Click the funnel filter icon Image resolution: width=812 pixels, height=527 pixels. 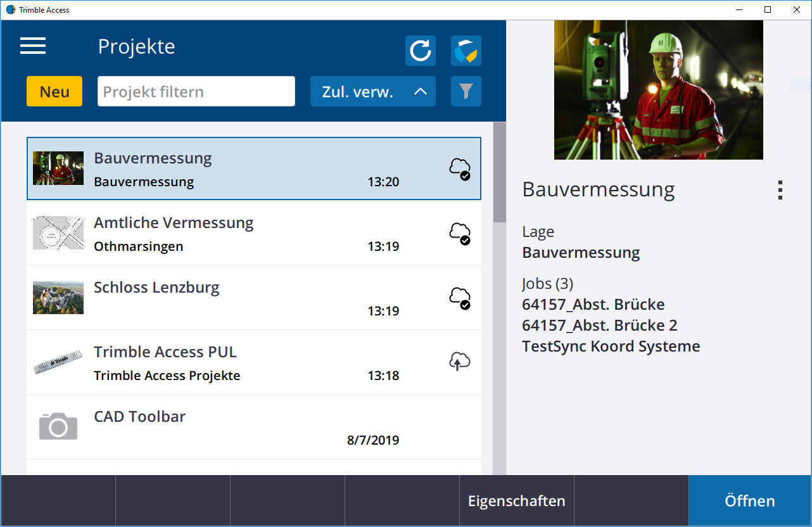466,92
